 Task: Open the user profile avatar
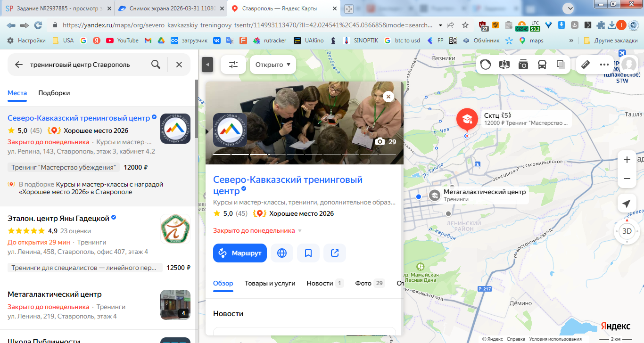coord(629,65)
